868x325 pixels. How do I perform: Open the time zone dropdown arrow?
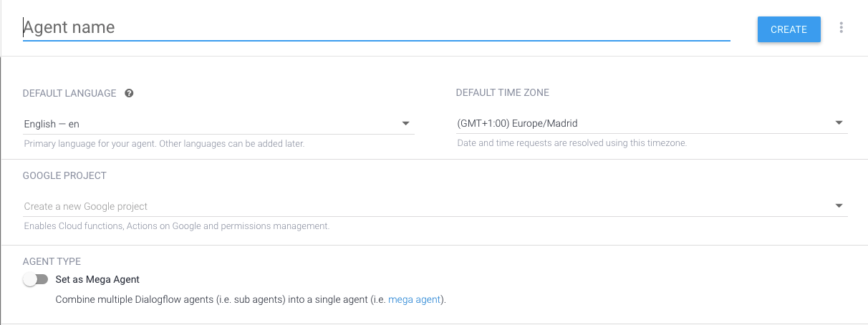(x=839, y=124)
